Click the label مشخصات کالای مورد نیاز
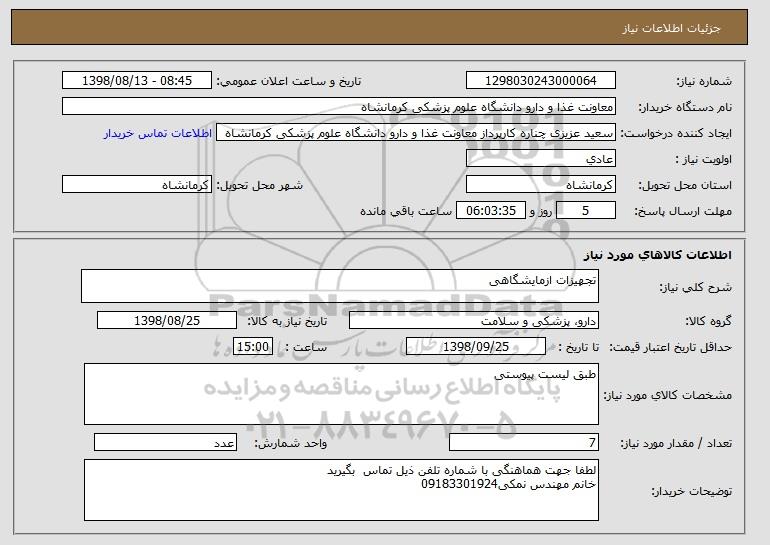Viewport: 770px width, 545px height. 667,395
